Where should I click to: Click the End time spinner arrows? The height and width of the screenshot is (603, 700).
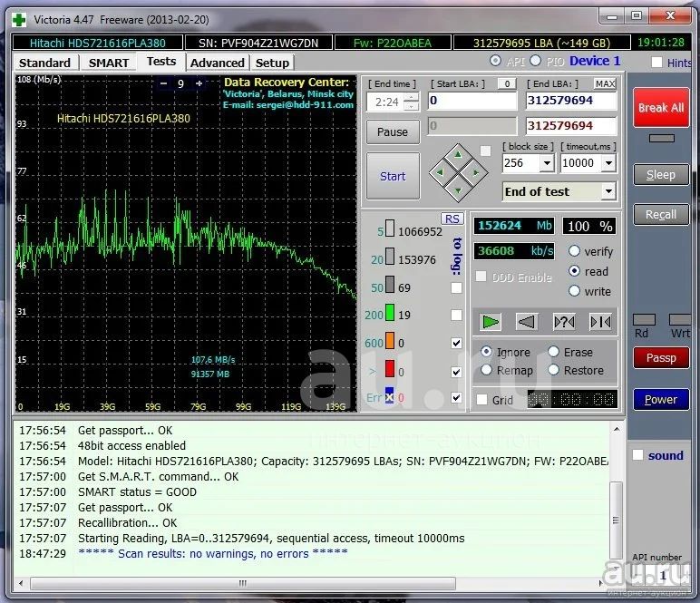[x=411, y=102]
